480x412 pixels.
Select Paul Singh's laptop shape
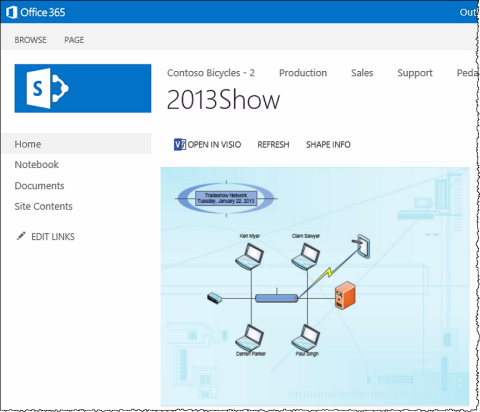pos(306,338)
